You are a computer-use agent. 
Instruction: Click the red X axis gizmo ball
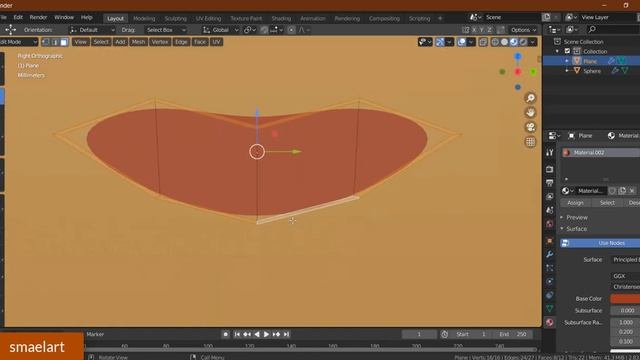518,72
